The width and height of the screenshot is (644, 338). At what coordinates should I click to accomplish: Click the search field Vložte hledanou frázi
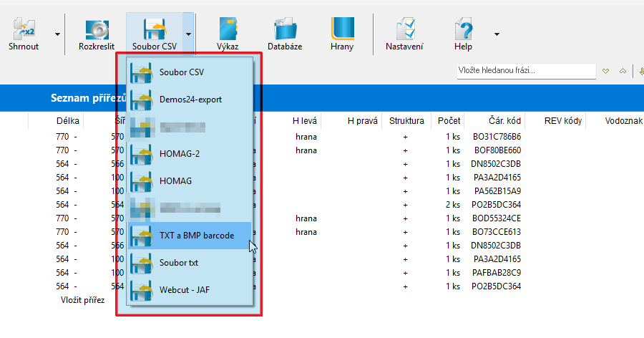(526, 71)
